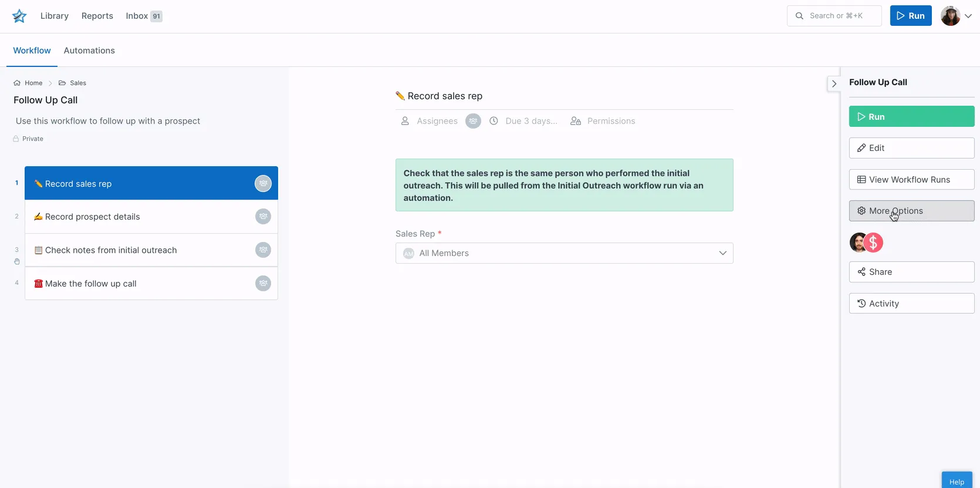The image size is (980, 488).
Task: Switch to the Workflow tab
Action: coord(32,51)
